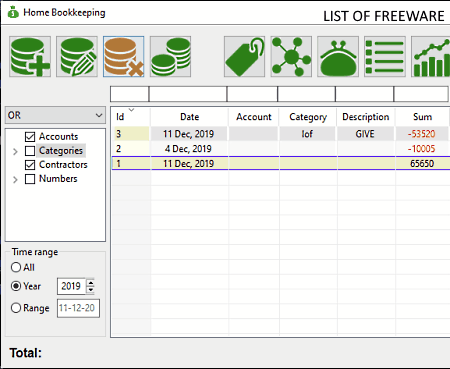The width and height of the screenshot is (450, 369).
Task: Click the date cell of row Id 3
Action: (189, 134)
